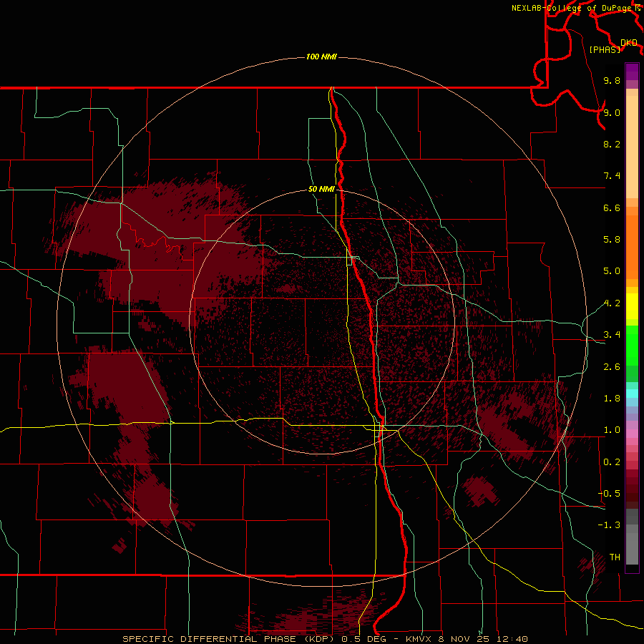
Task: Click the 0.2 scale value
Action: (612, 462)
